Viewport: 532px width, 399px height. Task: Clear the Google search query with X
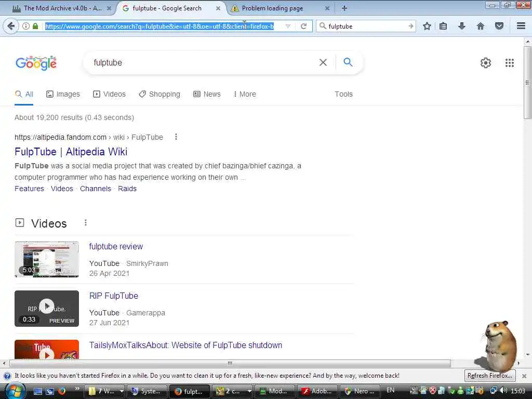pyautogui.click(x=323, y=62)
